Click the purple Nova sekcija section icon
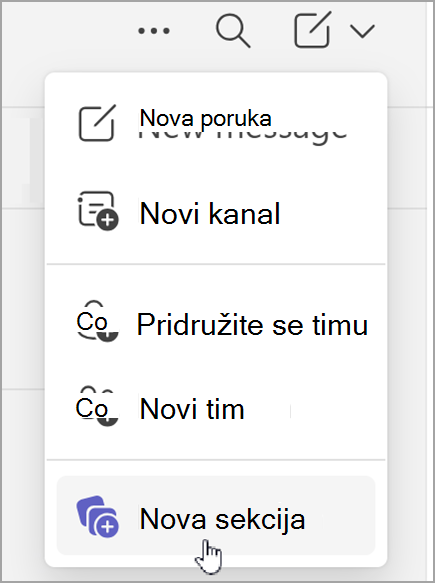Image resolution: width=435 pixels, height=583 pixels. (x=97, y=516)
